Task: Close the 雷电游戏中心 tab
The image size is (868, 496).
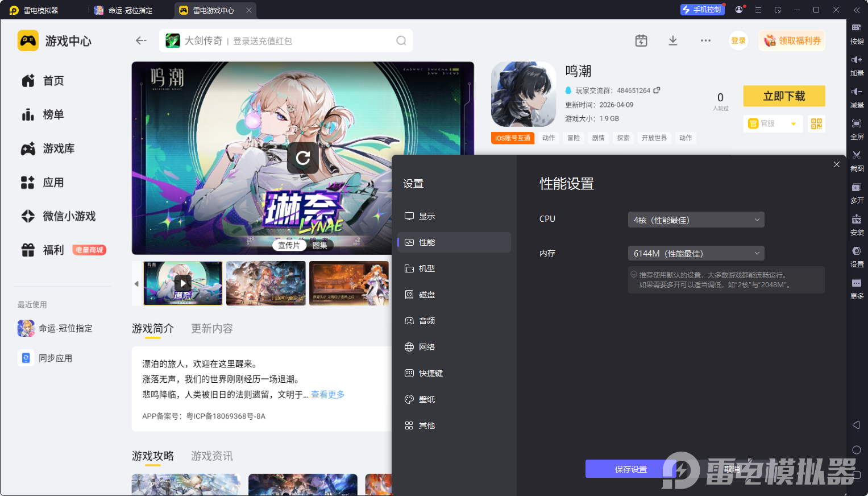Action: point(249,10)
